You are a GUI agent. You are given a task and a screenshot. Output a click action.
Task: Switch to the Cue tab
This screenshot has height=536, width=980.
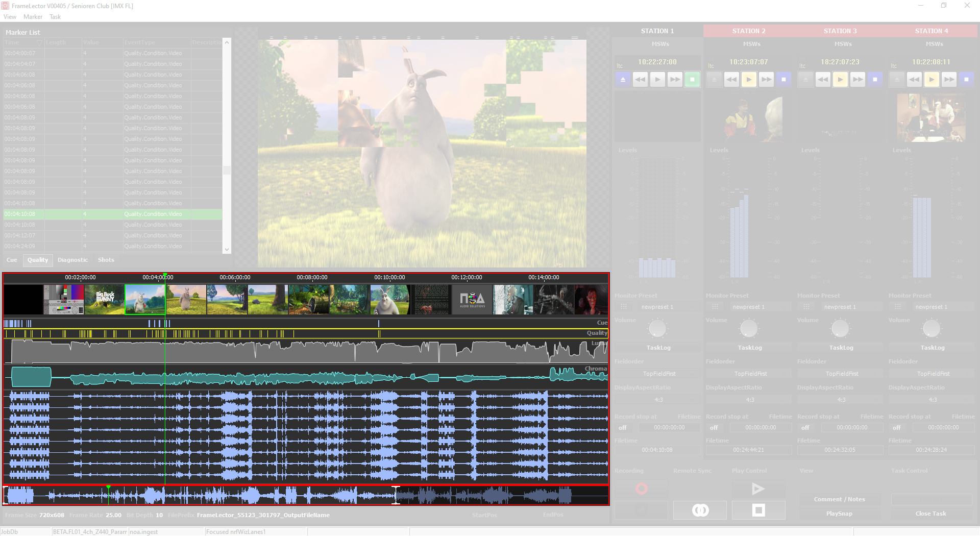click(12, 260)
